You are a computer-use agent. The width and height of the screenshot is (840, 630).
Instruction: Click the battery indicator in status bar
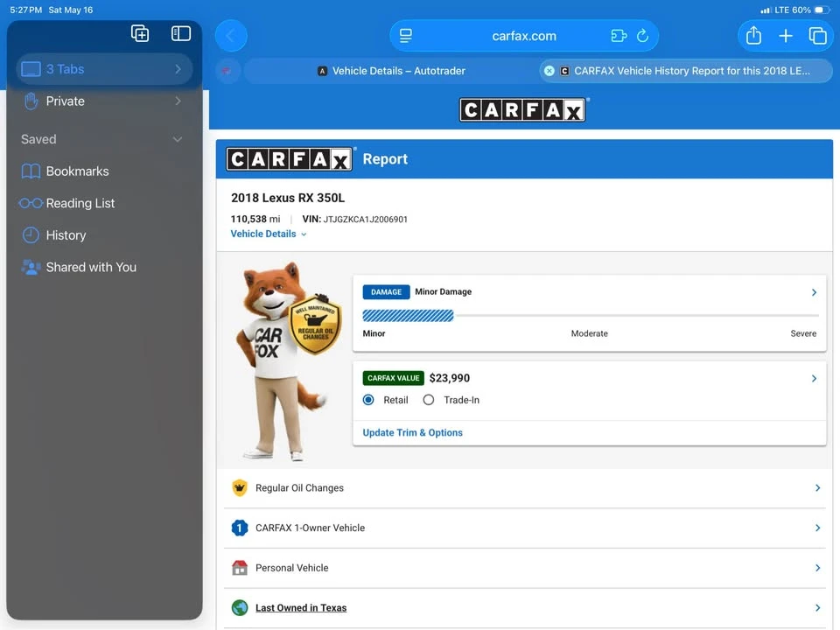pos(822,10)
